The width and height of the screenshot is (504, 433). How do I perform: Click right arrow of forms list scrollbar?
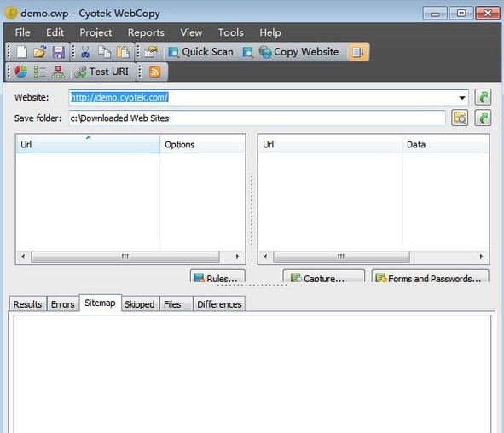[481, 257]
